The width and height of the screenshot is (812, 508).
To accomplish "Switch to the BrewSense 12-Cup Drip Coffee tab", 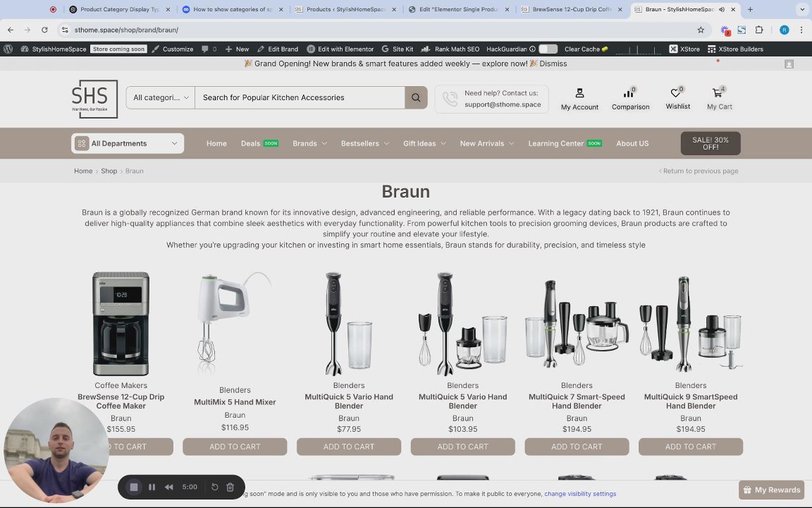I will (x=572, y=9).
